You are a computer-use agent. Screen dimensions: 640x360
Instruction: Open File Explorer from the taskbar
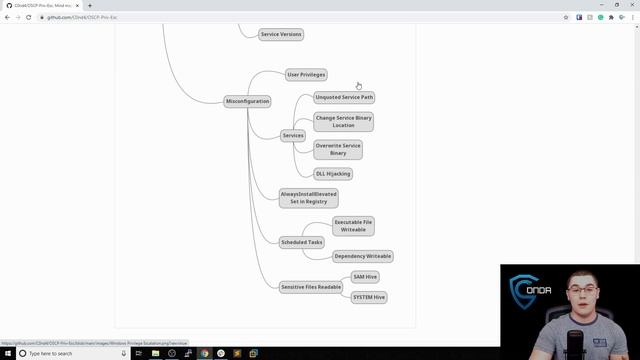pyautogui.click(x=156, y=353)
